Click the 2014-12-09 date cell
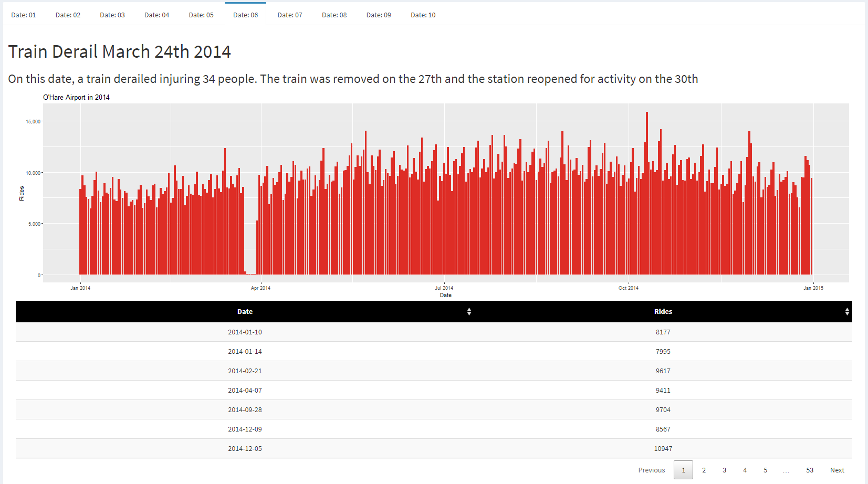Viewport: 868px width, 484px height. coord(245,429)
